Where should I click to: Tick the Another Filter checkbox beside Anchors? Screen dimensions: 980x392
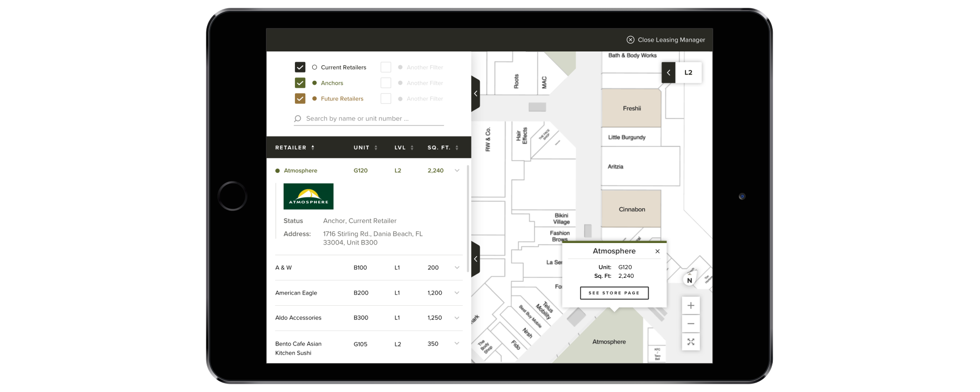coord(386,83)
